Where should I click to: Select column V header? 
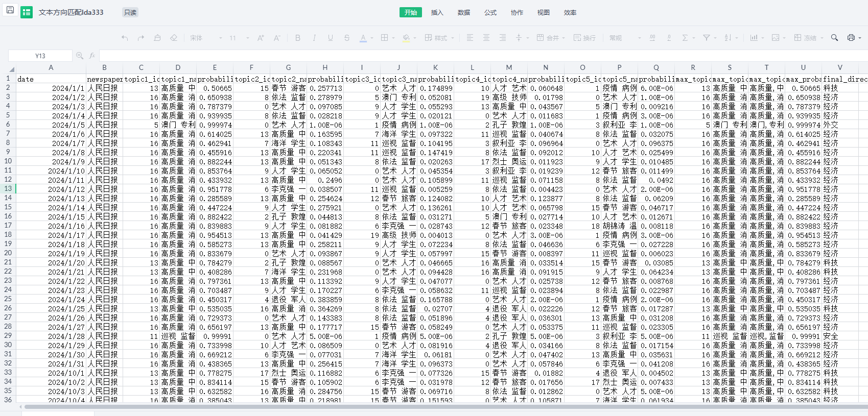click(840, 67)
